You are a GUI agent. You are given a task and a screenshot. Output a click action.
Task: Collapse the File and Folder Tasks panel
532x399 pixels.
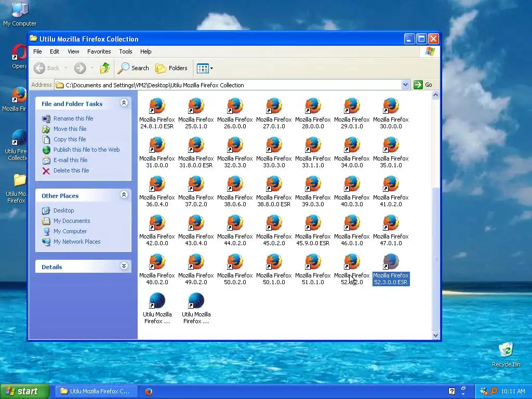(x=124, y=103)
